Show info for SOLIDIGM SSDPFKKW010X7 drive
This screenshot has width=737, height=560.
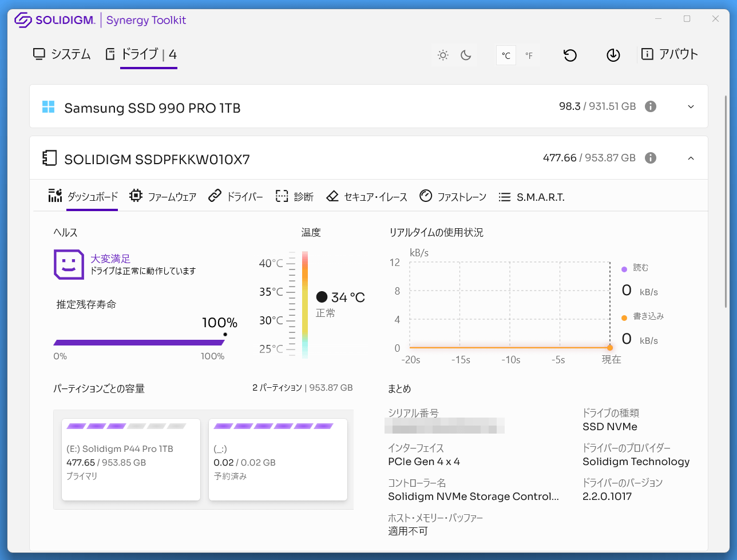651,158
